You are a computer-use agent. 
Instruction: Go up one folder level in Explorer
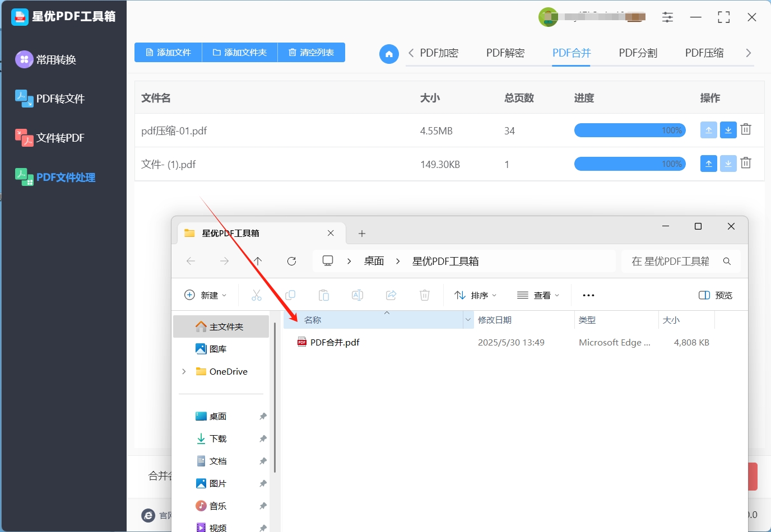[x=258, y=261]
